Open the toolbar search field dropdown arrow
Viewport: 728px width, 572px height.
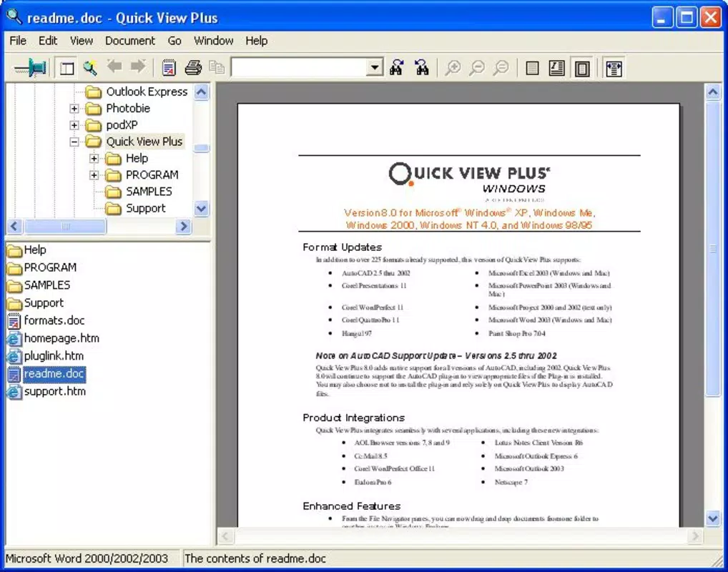pyautogui.click(x=374, y=68)
